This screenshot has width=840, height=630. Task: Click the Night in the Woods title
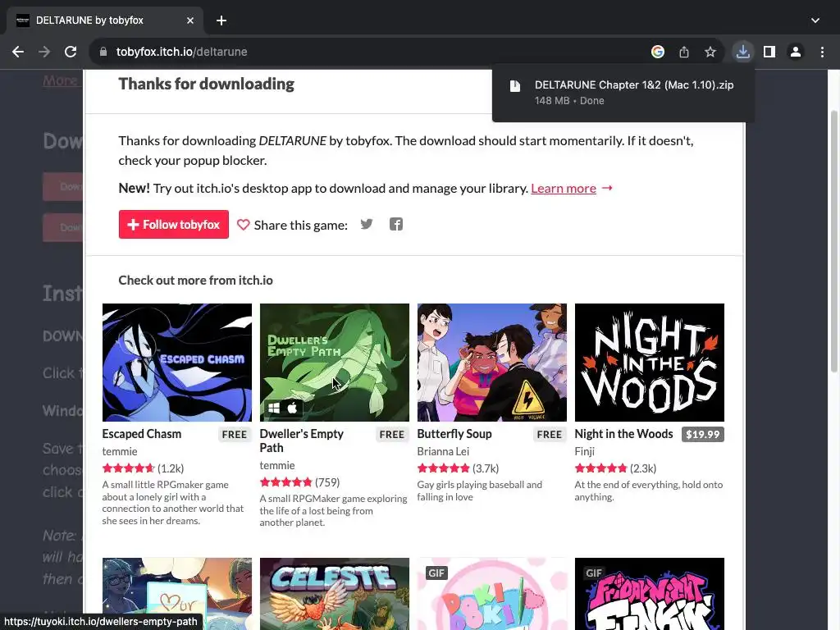[x=623, y=434]
